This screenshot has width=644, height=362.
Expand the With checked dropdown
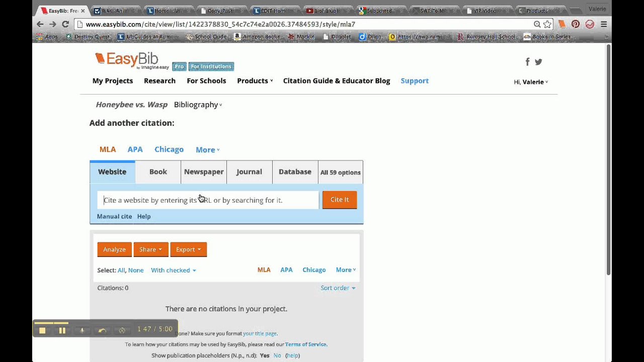[x=174, y=270]
